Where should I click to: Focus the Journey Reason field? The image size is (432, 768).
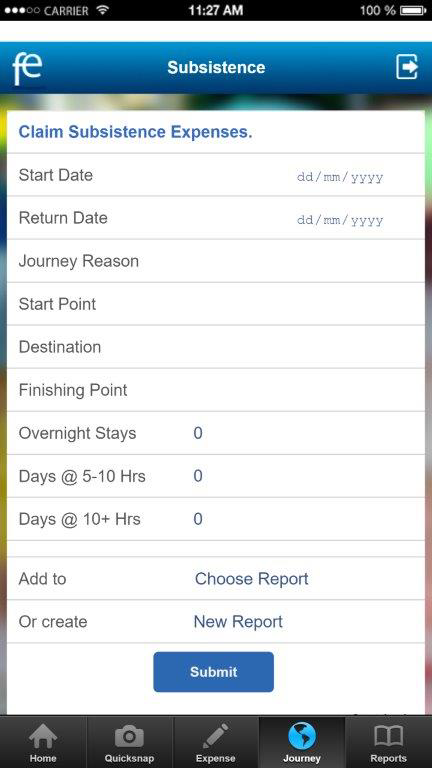(x=216, y=261)
